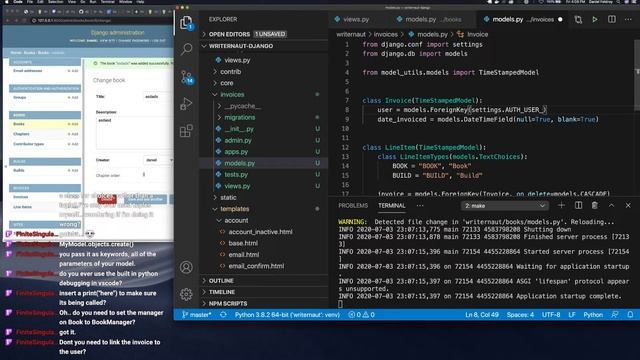Expand the Outline section
The image size is (640, 360).
pyautogui.click(x=264, y=281)
